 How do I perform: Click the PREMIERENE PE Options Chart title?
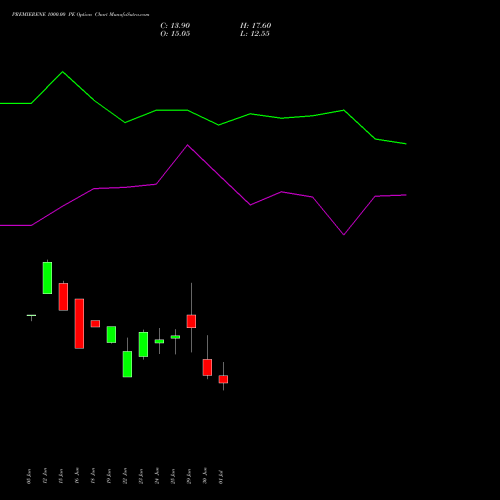tap(80, 15)
